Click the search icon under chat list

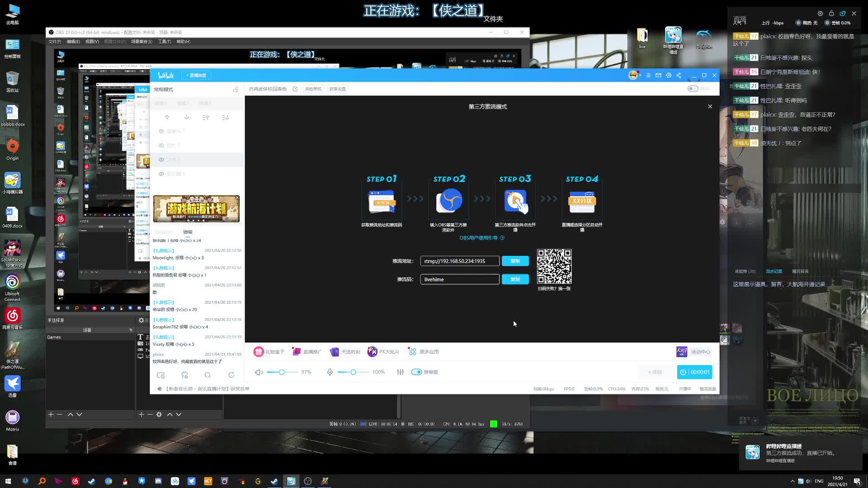[208, 375]
